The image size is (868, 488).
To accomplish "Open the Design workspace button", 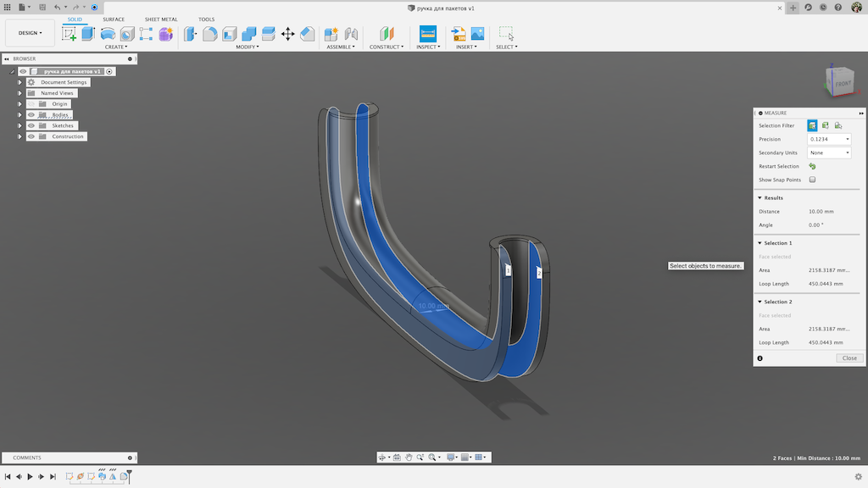I will 30,33.
